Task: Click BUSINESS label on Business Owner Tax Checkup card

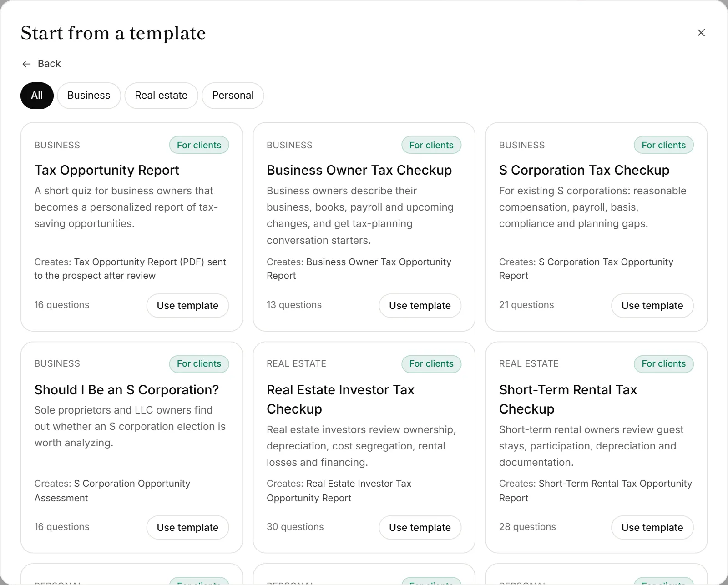Action: coord(289,145)
